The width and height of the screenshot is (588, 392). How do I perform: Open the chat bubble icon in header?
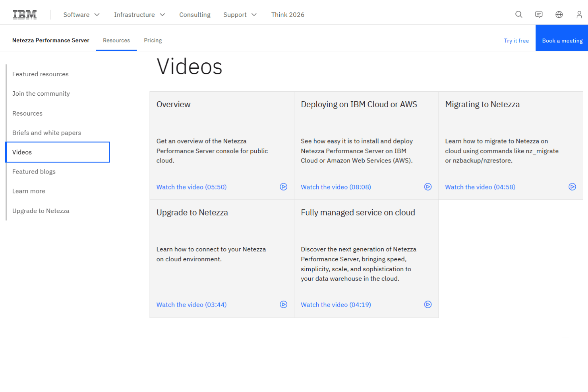539,15
